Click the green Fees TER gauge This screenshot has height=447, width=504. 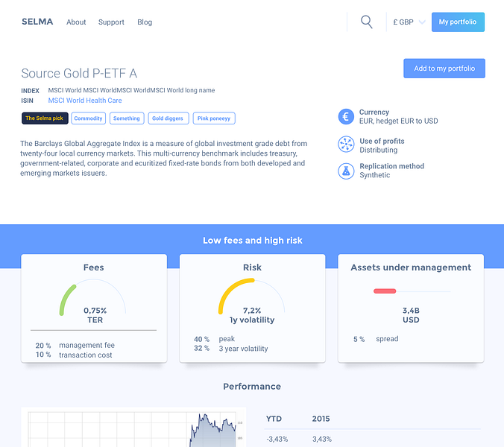[92, 297]
